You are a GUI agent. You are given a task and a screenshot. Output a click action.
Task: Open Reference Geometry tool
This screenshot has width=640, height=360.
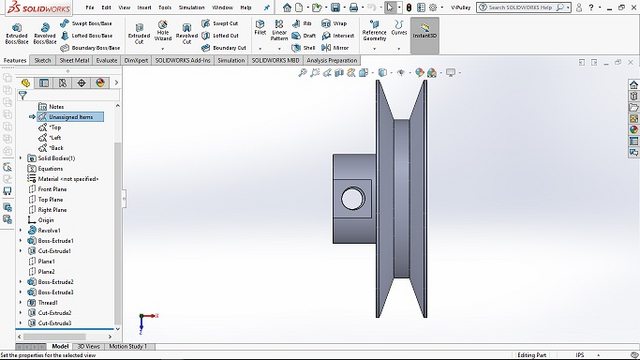[x=374, y=31]
